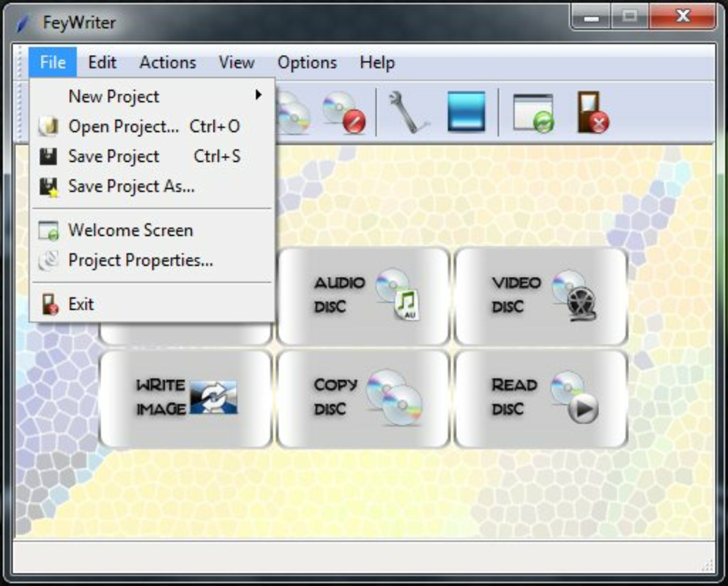Click the Open Project folder icon
This screenshot has height=586, width=728.
click(x=48, y=126)
